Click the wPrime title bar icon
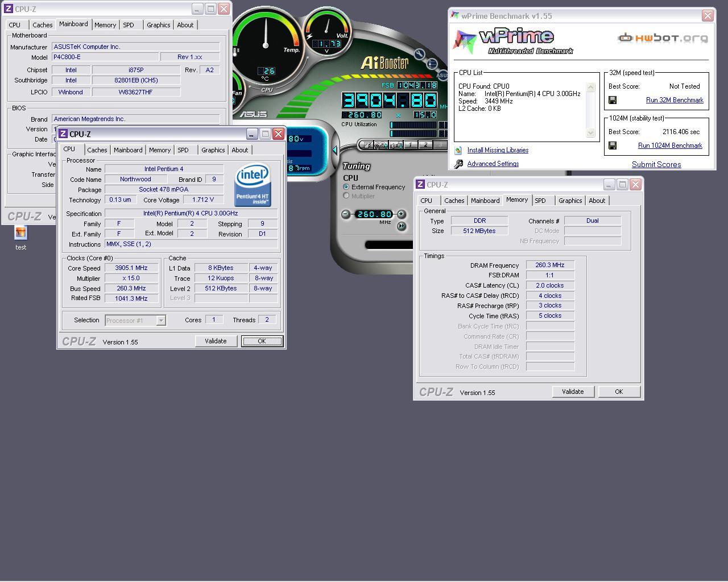Image resolution: width=728 pixels, height=582 pixels. coord(454,16)
